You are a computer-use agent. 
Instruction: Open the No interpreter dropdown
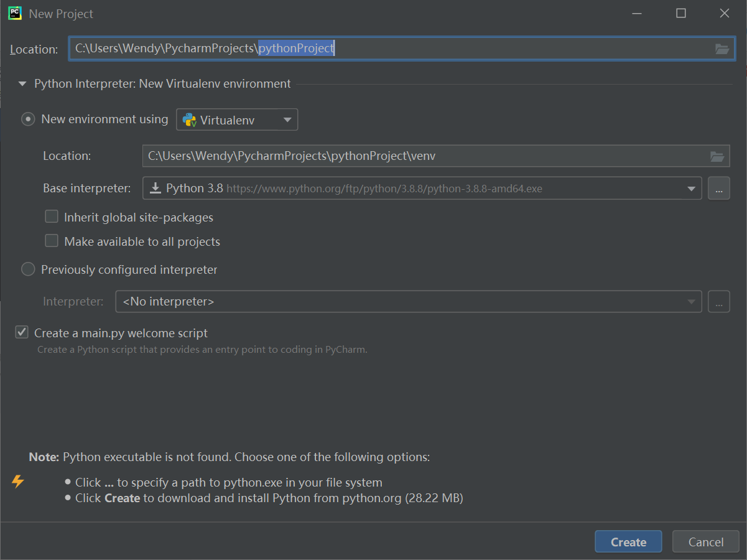click(409, 302)
